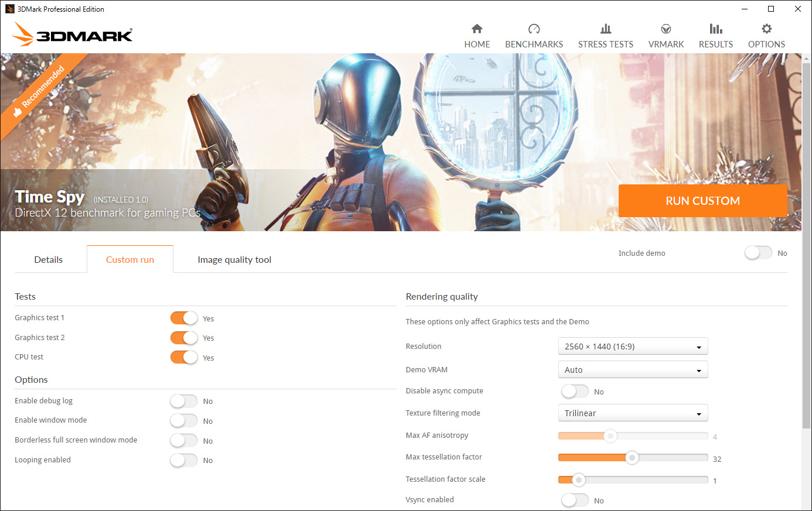Click the 'Include demo' label
This screenshot has height=511, width=812.
pos(642,253)
